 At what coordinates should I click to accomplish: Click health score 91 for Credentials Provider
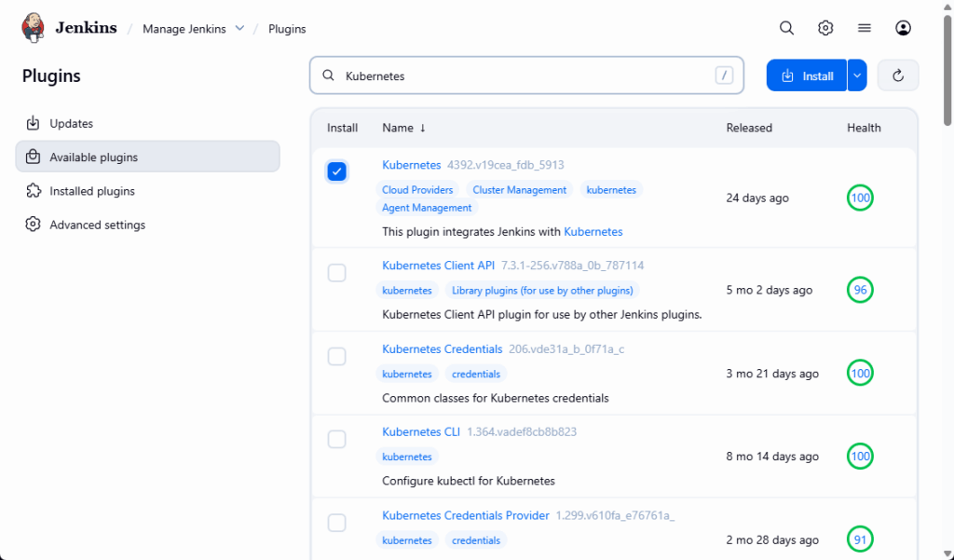coord(860,540)
